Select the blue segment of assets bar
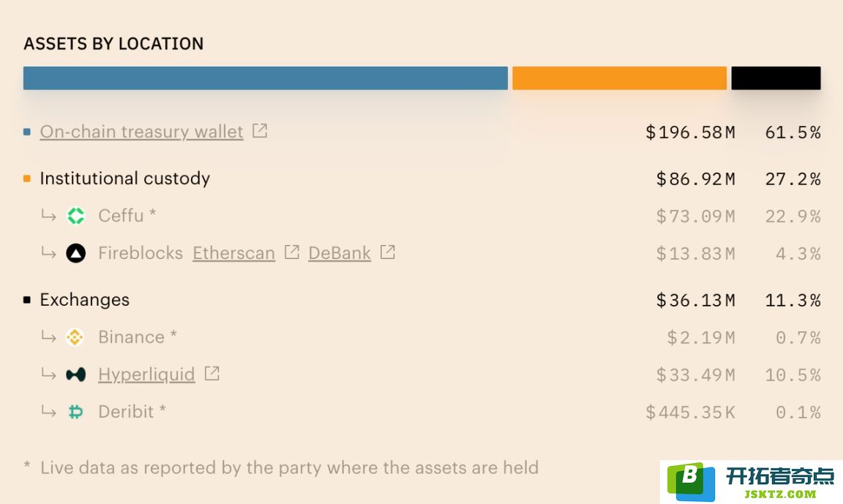The height and width of the screenshot is (504, 843). (266, 78)
